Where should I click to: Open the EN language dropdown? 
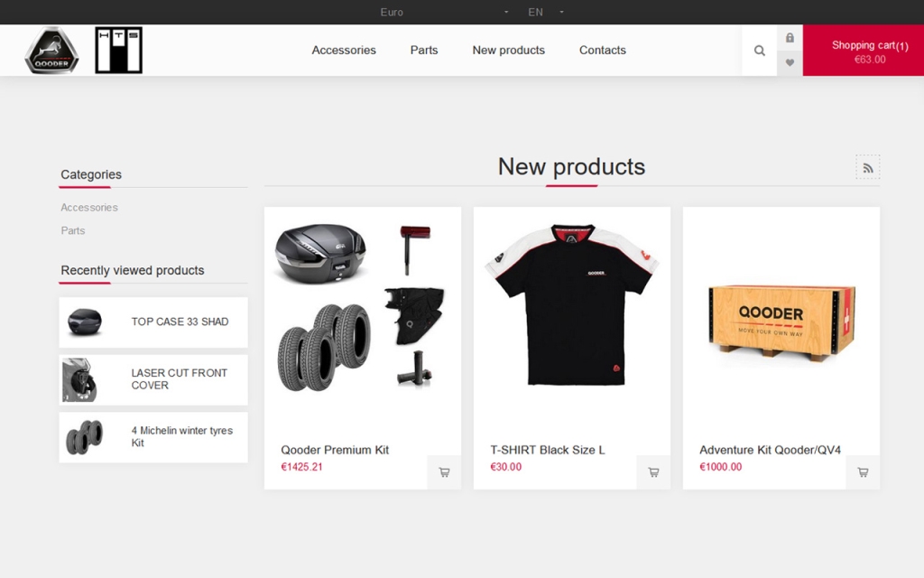[x=546, y=12]
